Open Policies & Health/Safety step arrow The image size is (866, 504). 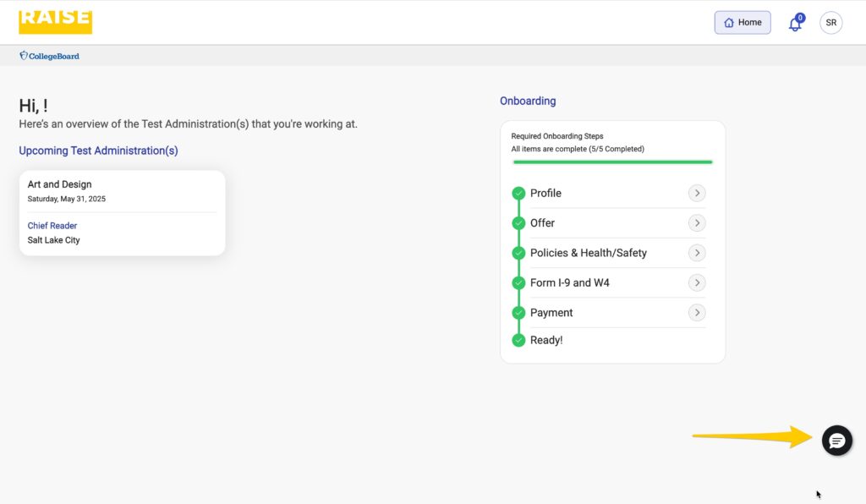(x=696, y=253)
